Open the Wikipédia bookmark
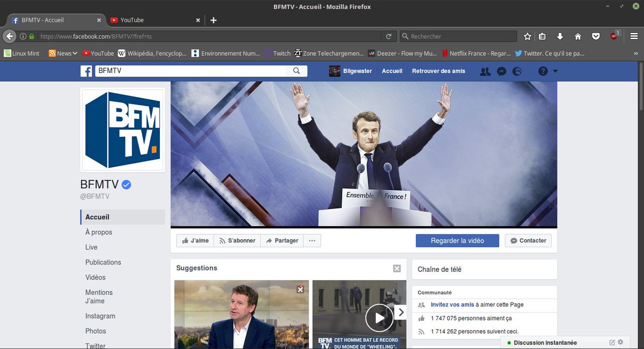644x349 pixels. pos(152,53)
